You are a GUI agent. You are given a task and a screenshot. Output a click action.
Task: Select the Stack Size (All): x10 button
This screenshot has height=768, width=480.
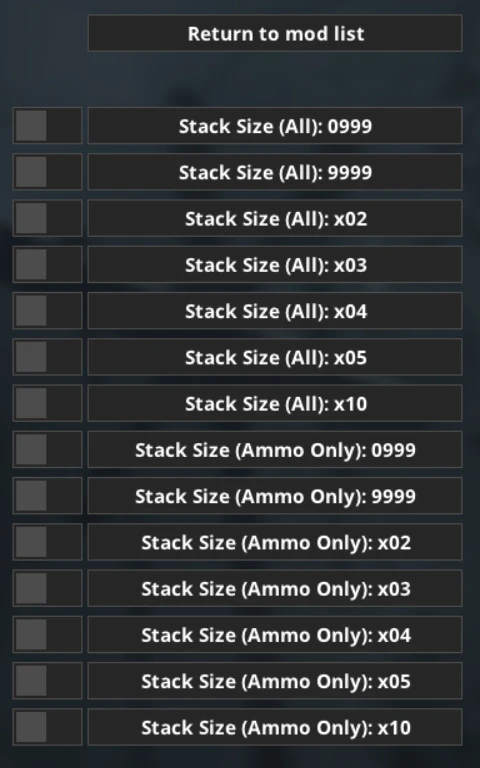(x=275, y=403)
